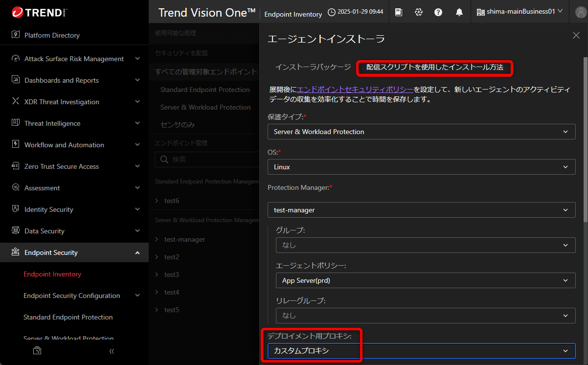Select Standard Endpoint Protection filter in list
The width and height of the screenshot is (588, 365).
(x=205, y=90)
